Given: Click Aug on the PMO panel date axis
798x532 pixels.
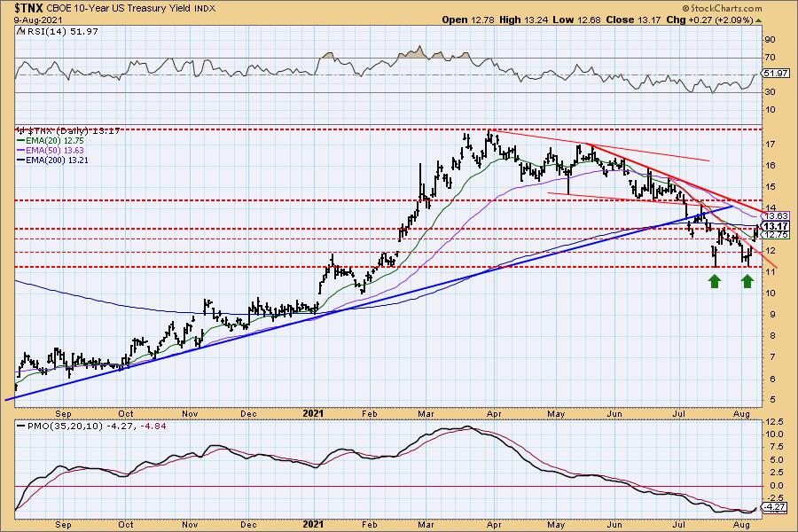Looking at the screenshot, I should point(742,525).
